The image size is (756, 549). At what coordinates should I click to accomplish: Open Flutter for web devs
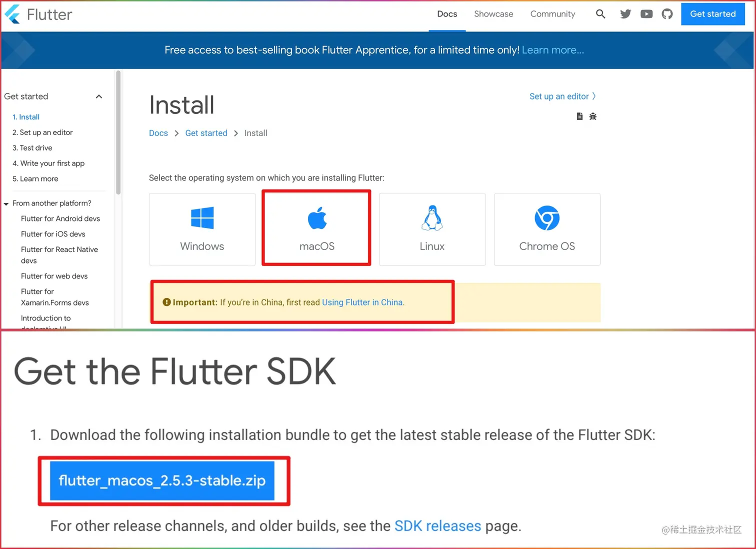54,276
